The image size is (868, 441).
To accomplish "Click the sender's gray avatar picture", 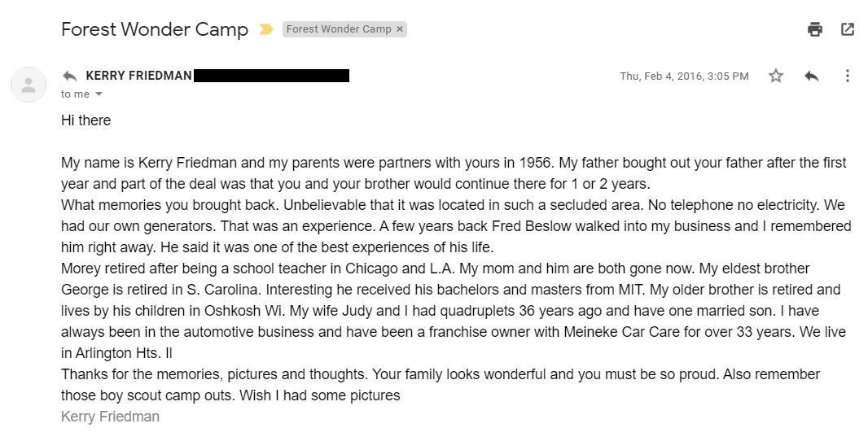I will click(28, 85).
